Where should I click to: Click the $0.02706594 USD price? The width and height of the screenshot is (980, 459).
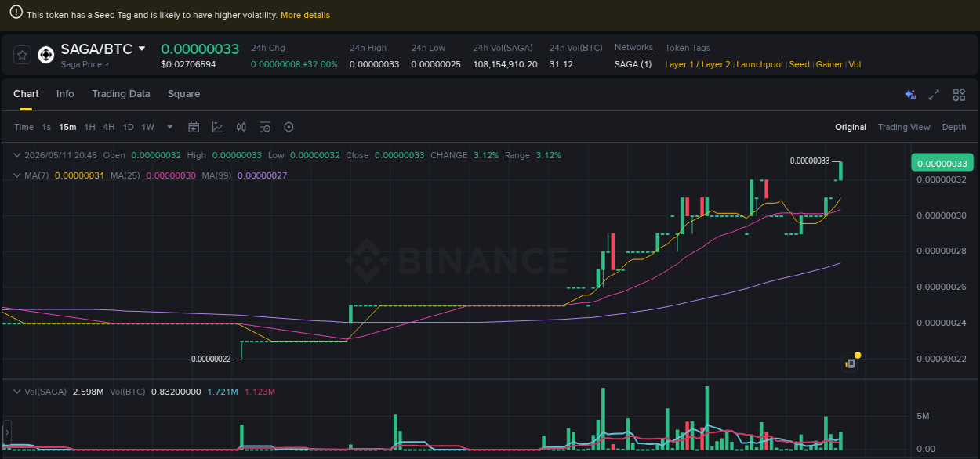(188, 64)
